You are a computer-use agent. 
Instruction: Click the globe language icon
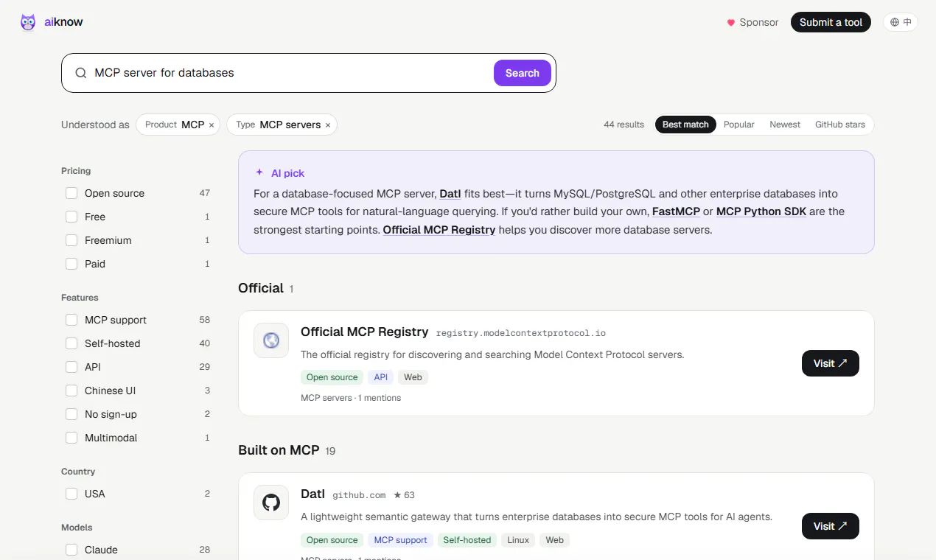[x=895, y=22]
